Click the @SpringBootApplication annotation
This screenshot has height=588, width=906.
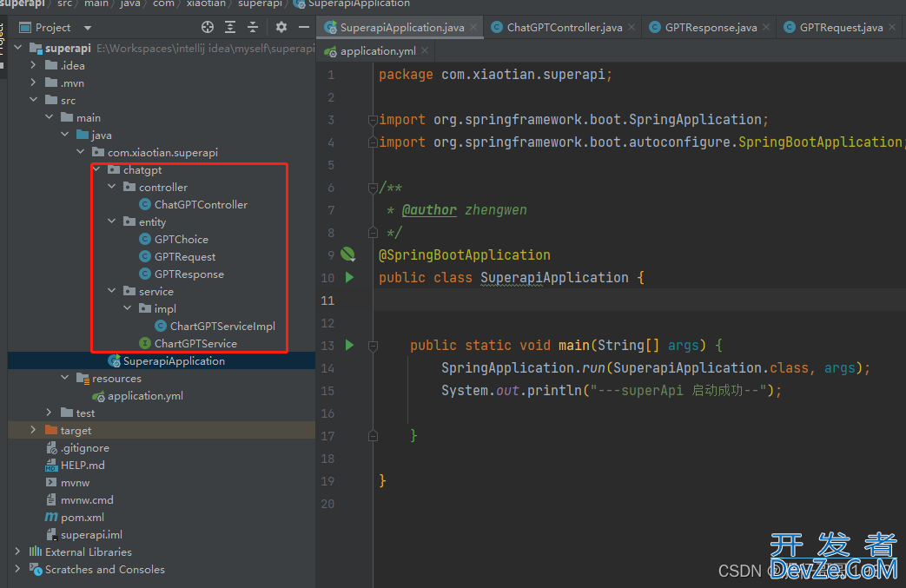(x=464, y=254)
